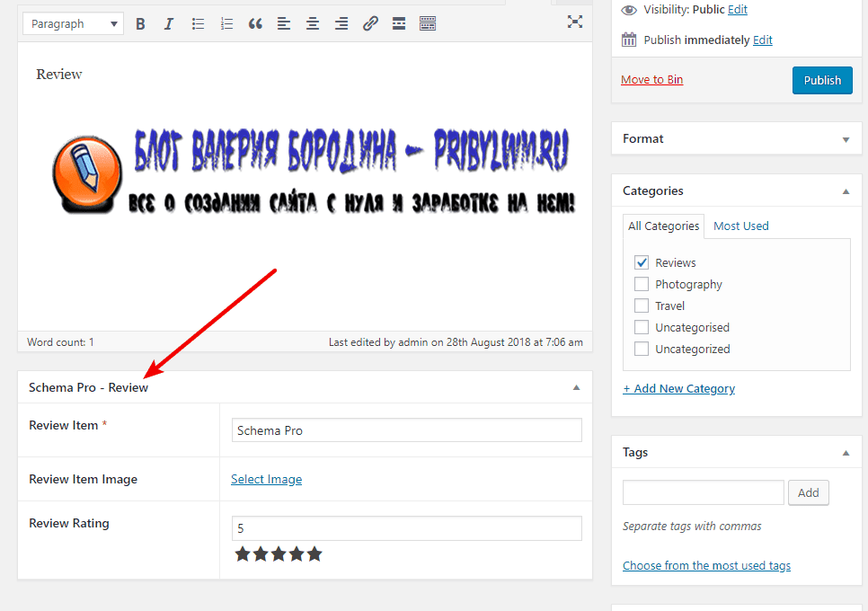
Task: Click the word Review in editor
Action: 58,75
